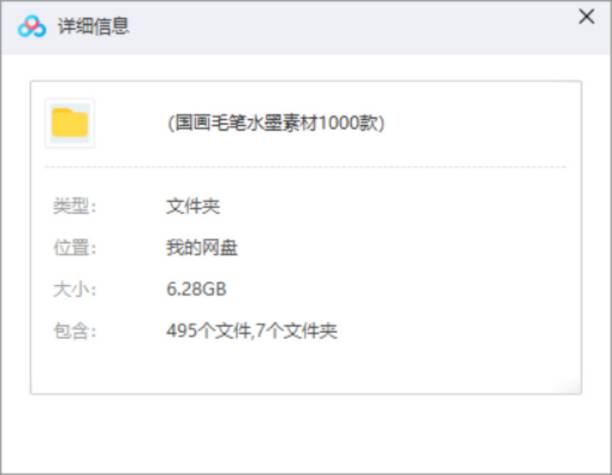Select the folder name 国画毛笔水墨素材1000款
Screen dimensions: 612x475
click(x=276, y=123)
